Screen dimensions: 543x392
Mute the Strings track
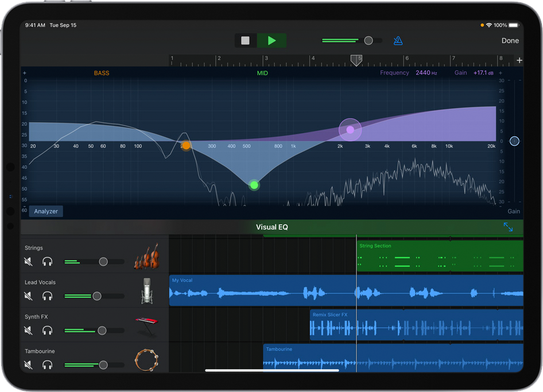(28, 262)
